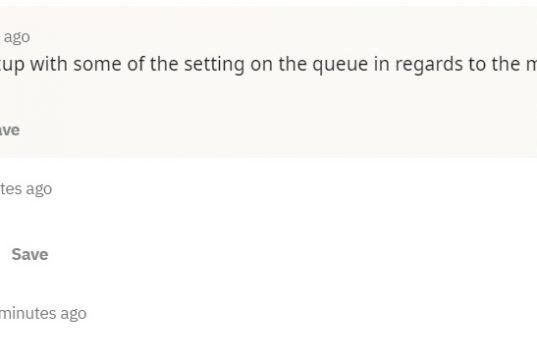Click Save under the second comment
Viewport: 537px width, 360px height.
(x=30, y=255)
